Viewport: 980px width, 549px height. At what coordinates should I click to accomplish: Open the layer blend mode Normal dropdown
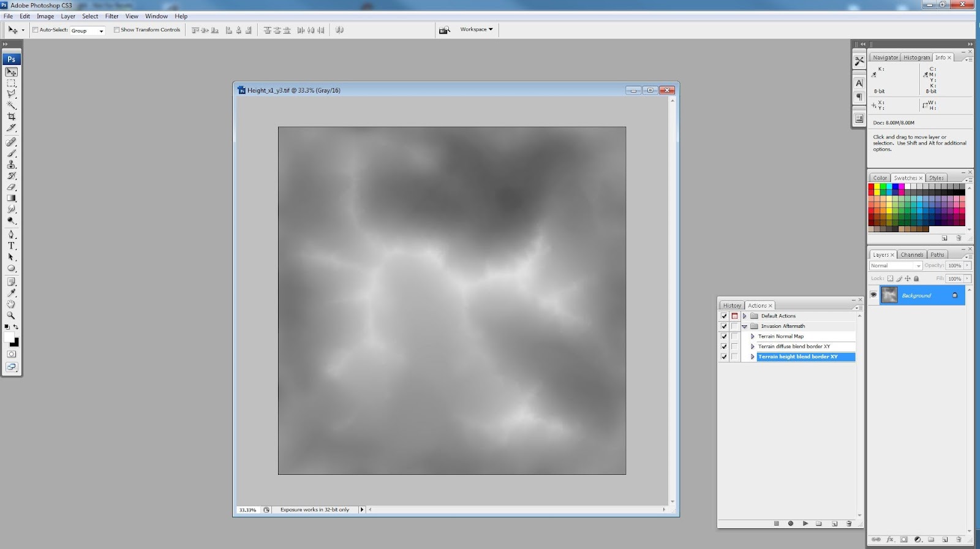tap(895, 265)
